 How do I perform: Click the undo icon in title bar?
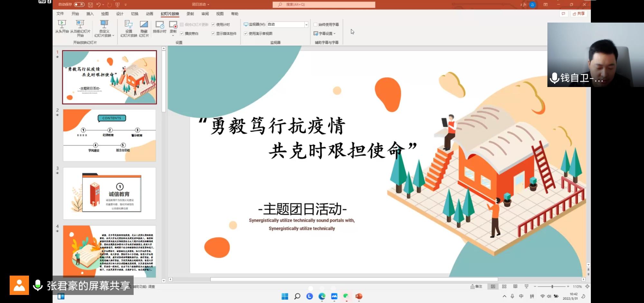pyautogui.click(x=99, y=5)
